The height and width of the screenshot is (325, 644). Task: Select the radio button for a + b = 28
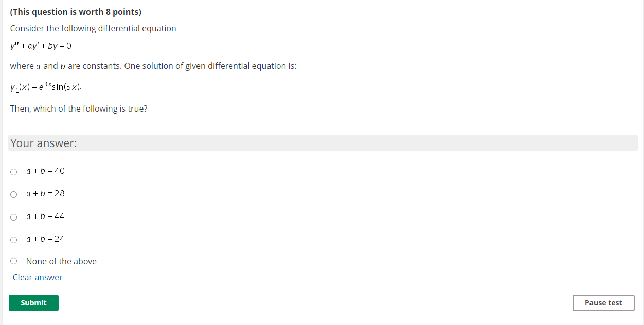coord(13,194)
